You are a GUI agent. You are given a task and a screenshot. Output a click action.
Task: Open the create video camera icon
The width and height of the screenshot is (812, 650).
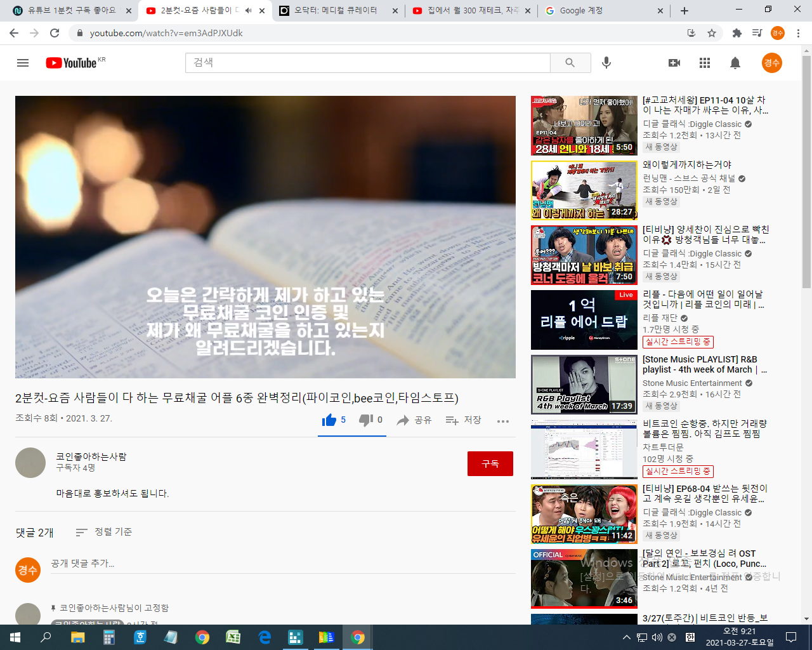click(674, 62)
